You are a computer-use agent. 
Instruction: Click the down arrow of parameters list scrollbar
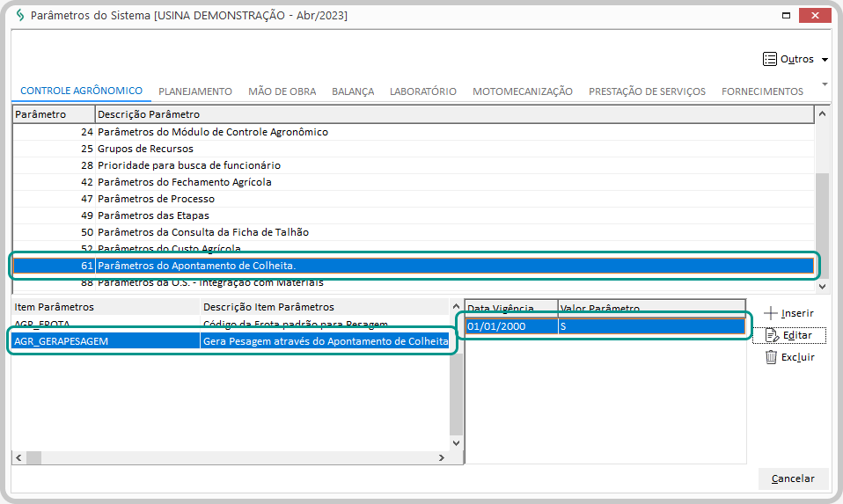click(822, 287)
